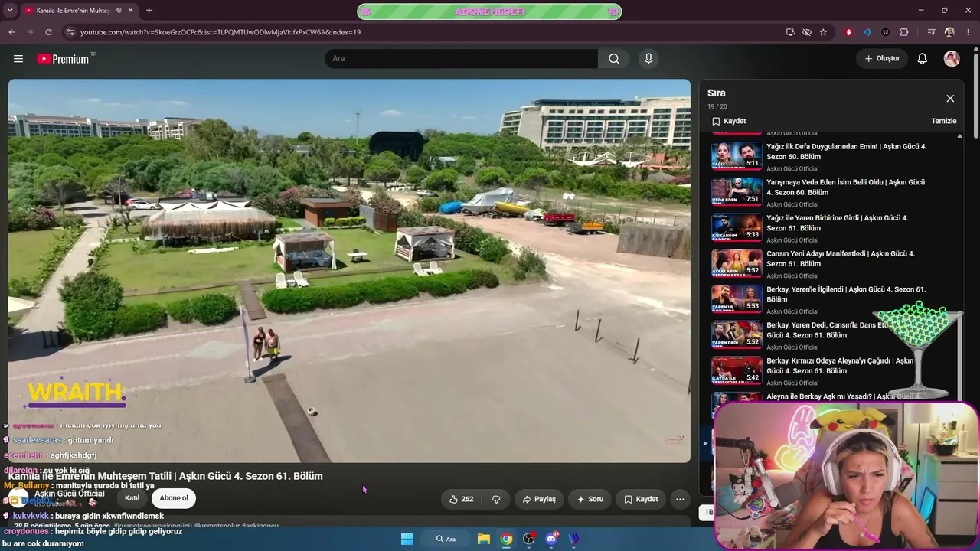Open File Explorer from taskbar

[x=484, y=539]
